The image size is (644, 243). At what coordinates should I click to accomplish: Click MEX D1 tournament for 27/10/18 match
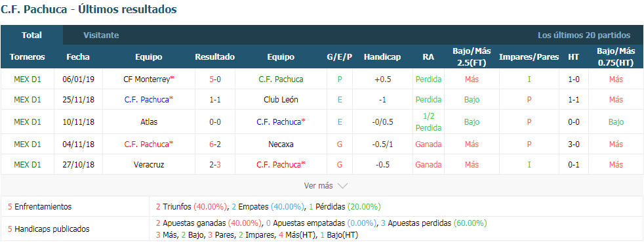coord(28,164)
